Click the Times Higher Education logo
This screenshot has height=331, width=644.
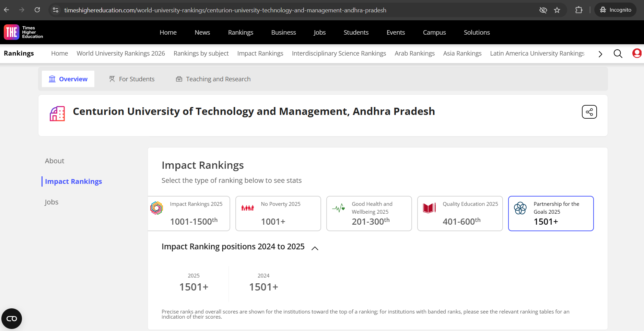(23, 32)
